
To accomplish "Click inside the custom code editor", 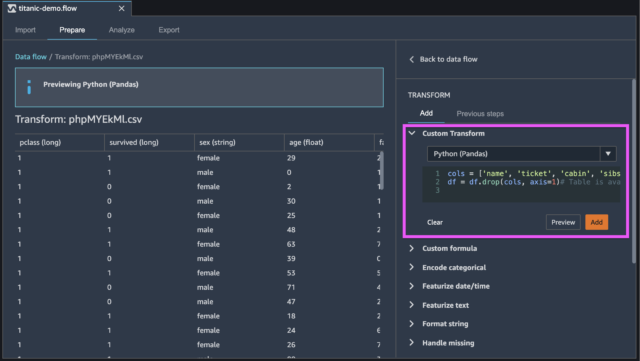I will (521, 184).
